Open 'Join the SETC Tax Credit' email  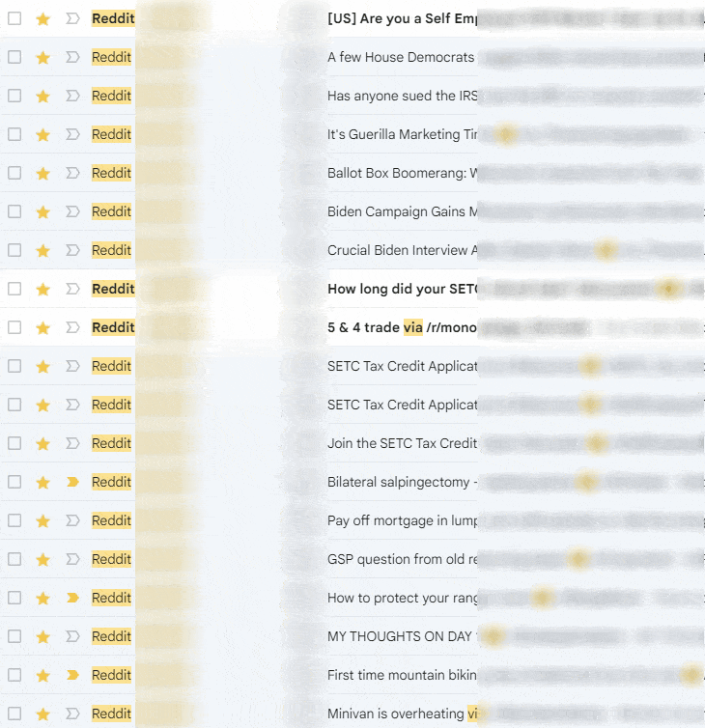[x=402, y=443]
